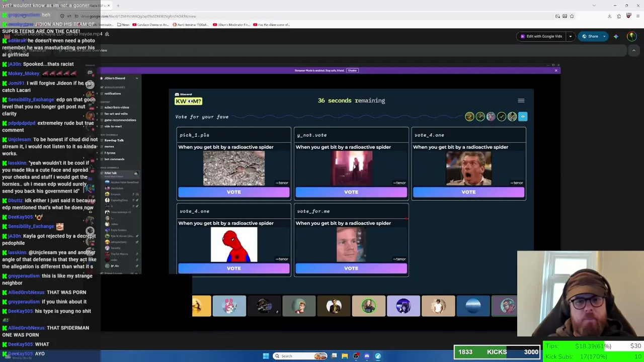Expand the JiDion's Discord server dropdown
Image resolution: width=644 pixels, height=362 pixels.
136,78
